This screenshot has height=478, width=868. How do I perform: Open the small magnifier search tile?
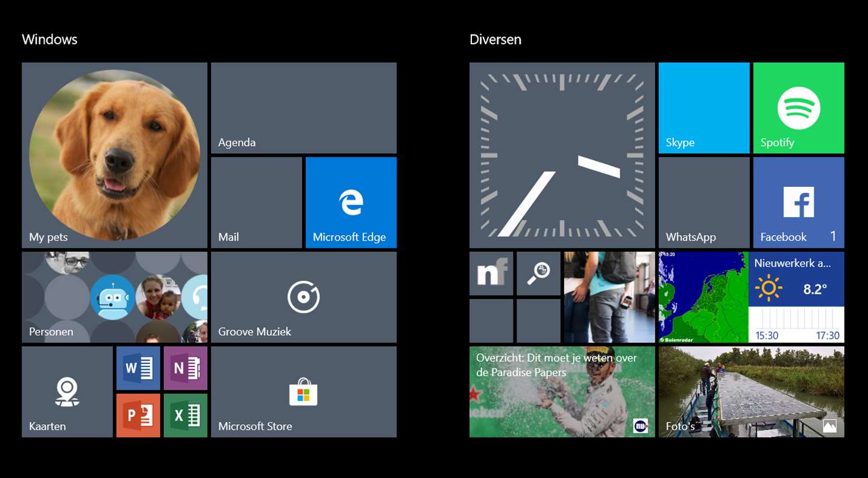pyautogui.click(x=538, y=274)
